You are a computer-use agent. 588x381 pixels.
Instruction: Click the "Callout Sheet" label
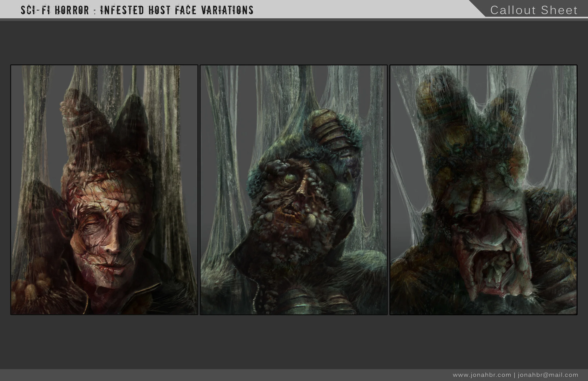coord(534,10)
